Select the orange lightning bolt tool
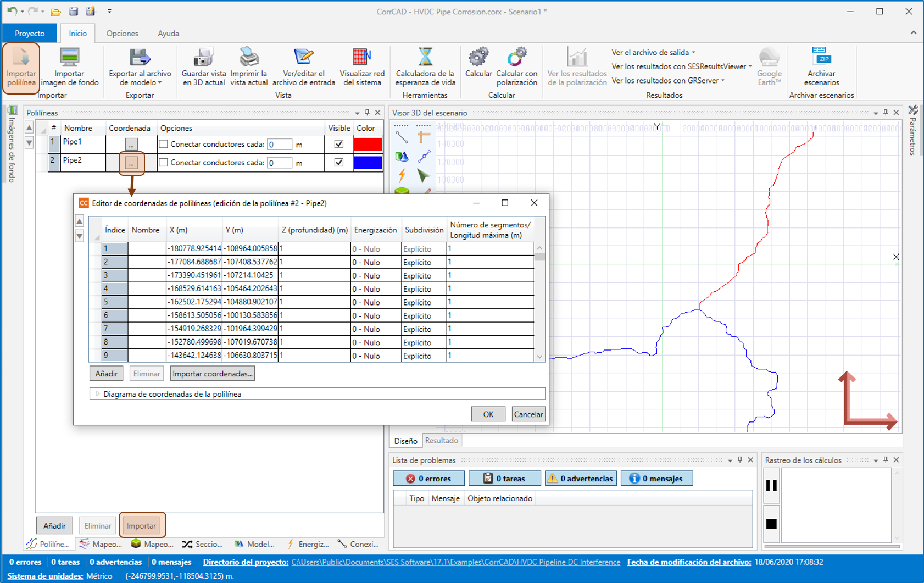This screenshot has width=924, height=583. click(402, 175)
